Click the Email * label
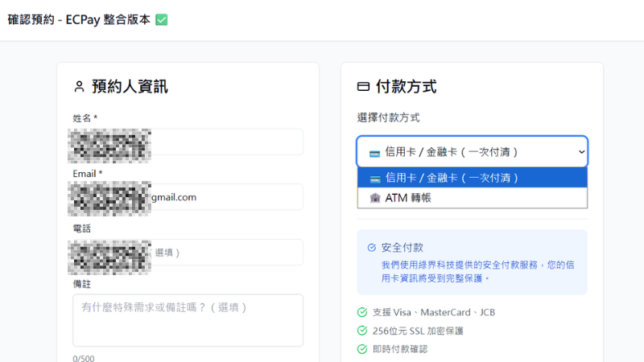 coord(88,174)
